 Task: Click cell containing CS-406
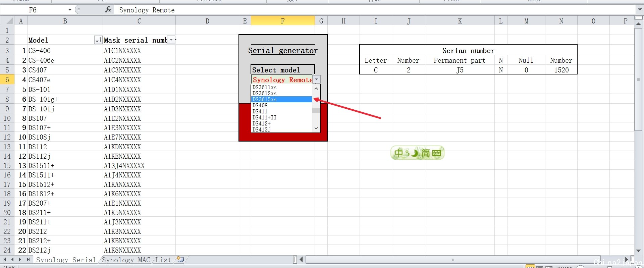(65, 50)
